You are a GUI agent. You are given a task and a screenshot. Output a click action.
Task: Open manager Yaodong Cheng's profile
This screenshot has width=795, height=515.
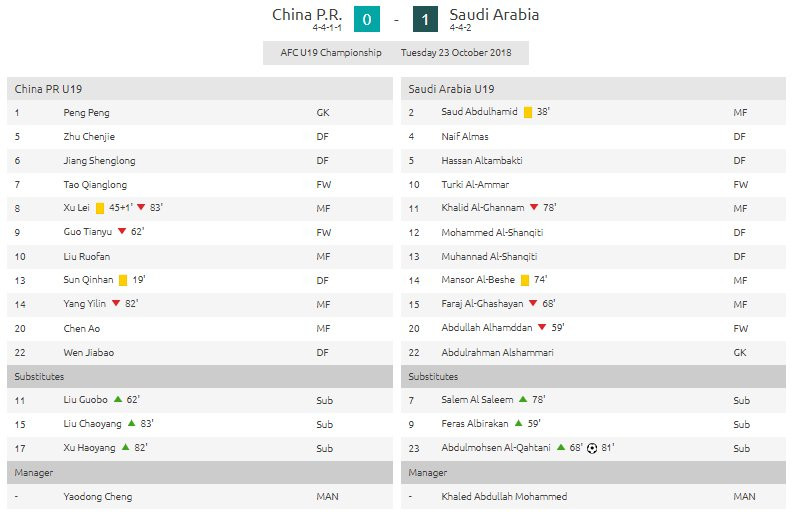tap(97, 496)
